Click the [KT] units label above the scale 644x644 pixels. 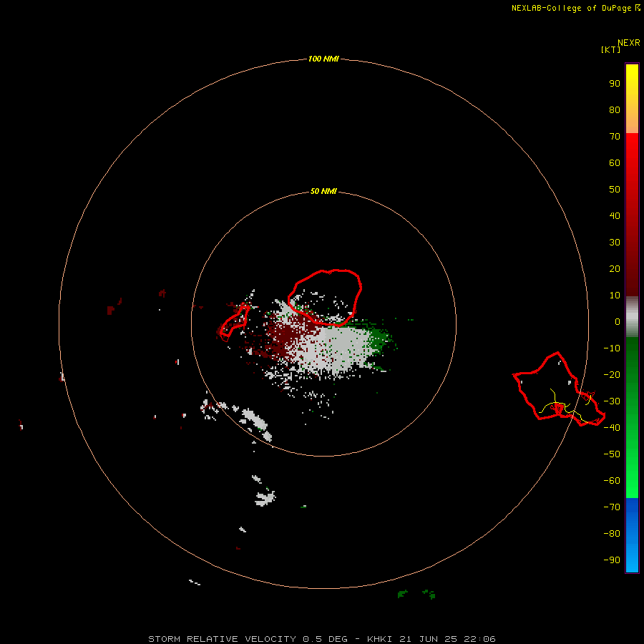point(610,49)
